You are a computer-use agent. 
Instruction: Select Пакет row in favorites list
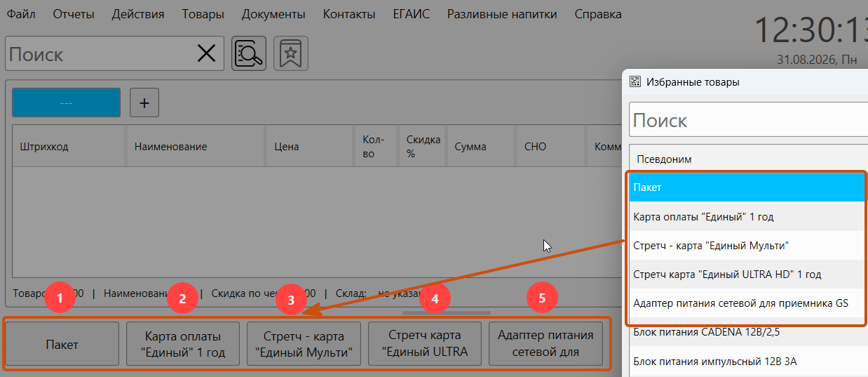click(x=749, y=187)
